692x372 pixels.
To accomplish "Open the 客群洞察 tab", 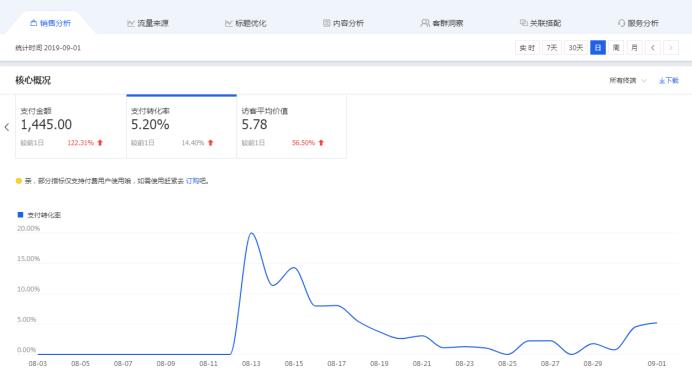I will (442, 23).
